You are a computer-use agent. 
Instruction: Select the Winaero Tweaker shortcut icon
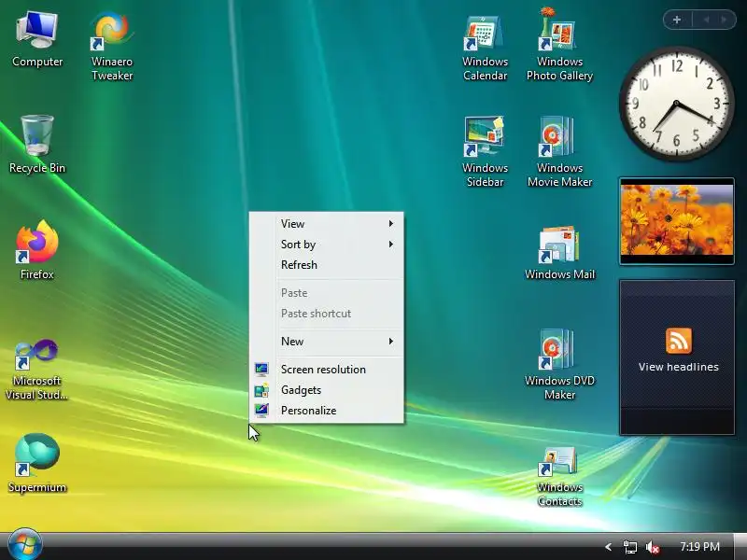click(x=112, y=45)
